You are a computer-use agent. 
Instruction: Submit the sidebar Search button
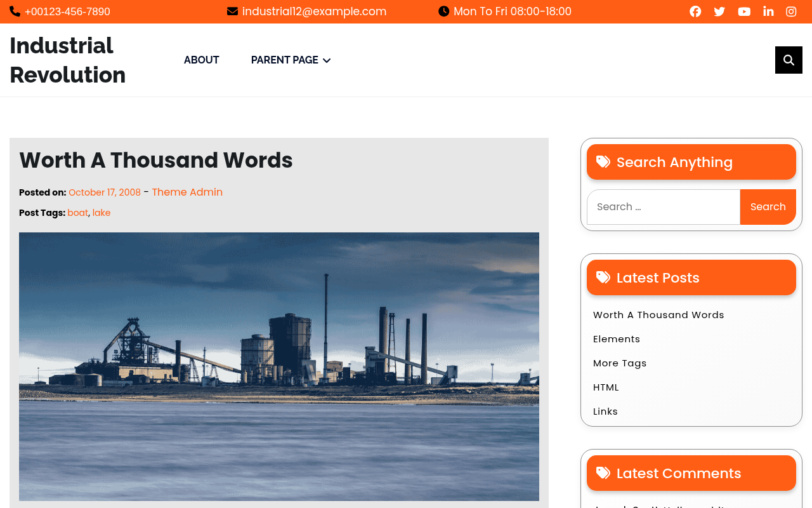pos(768,207)
